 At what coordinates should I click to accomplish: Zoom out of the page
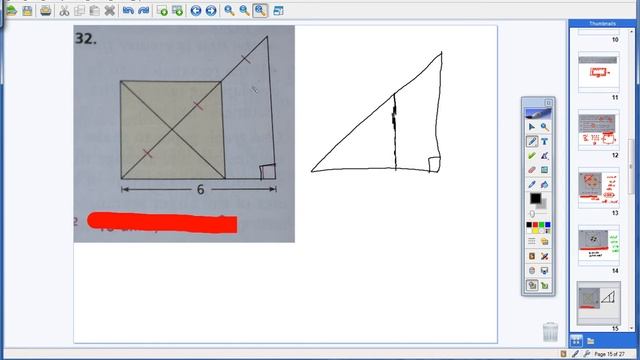click(244, 11)
